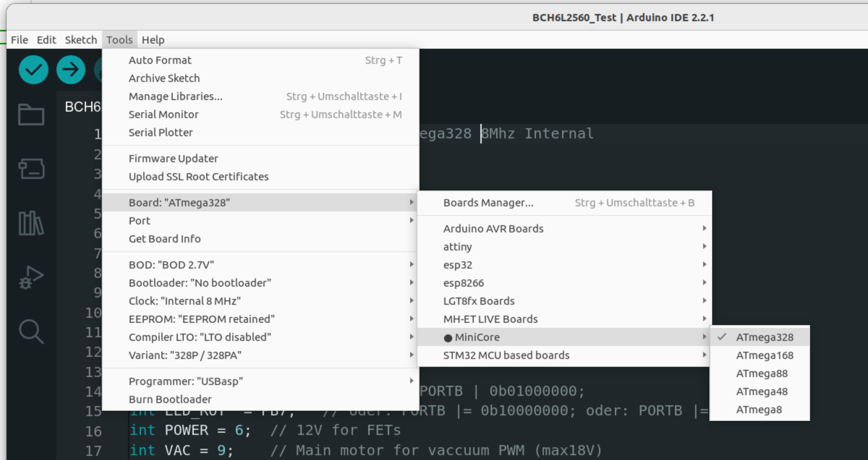This screenshot has height=460, width=868.
Task: Open the Help menu
Action: (x=153, y=40)
